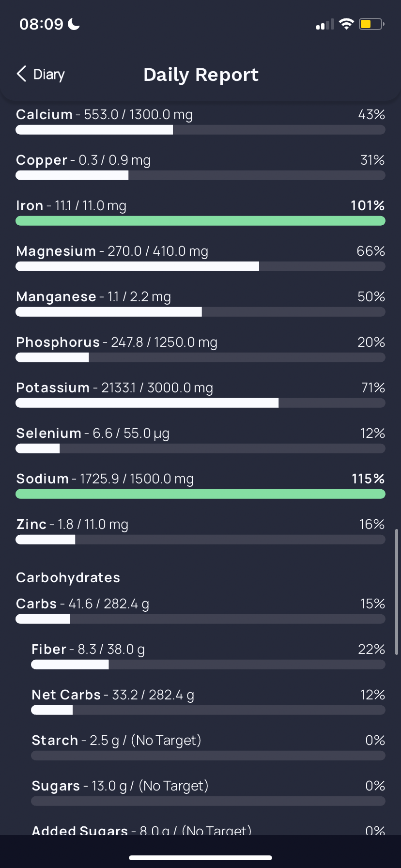401x868 pixels.
Task: Open the Net Carbs sub-item
Action: 208,702
